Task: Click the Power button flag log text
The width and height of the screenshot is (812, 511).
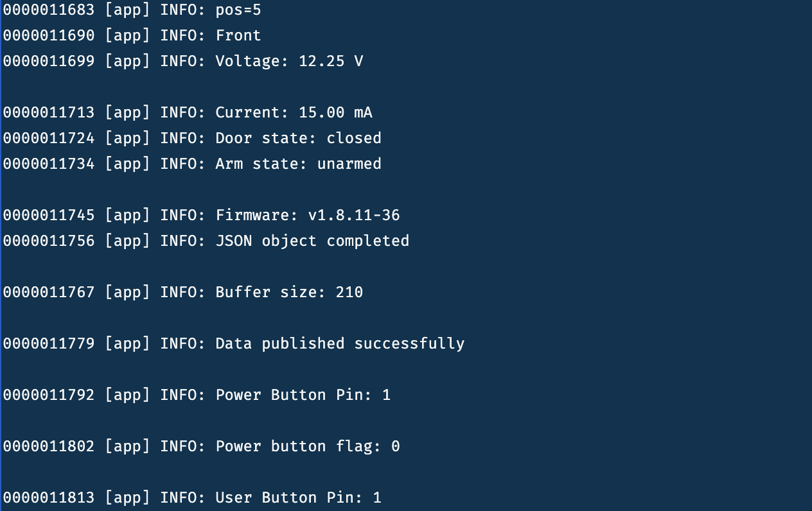Action: point(307,447)
